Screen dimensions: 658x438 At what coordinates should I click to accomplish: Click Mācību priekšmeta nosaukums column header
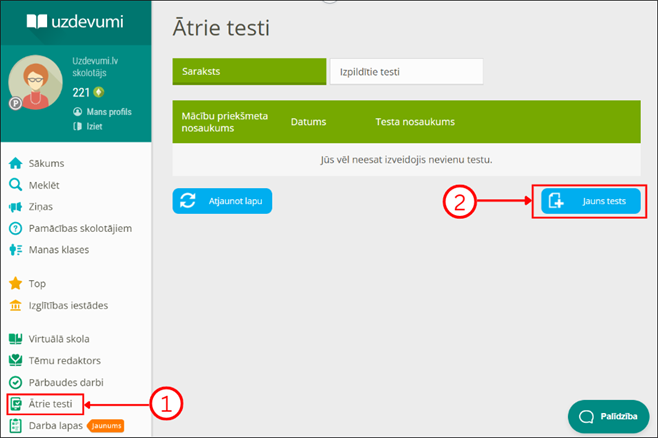pos(225,122)
